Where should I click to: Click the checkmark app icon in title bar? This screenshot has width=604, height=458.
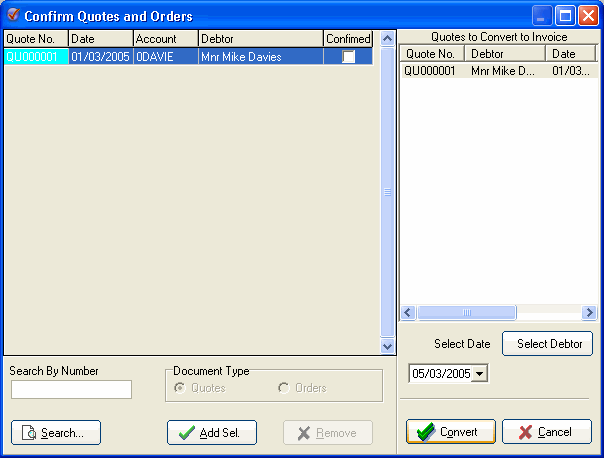point(13,15)
